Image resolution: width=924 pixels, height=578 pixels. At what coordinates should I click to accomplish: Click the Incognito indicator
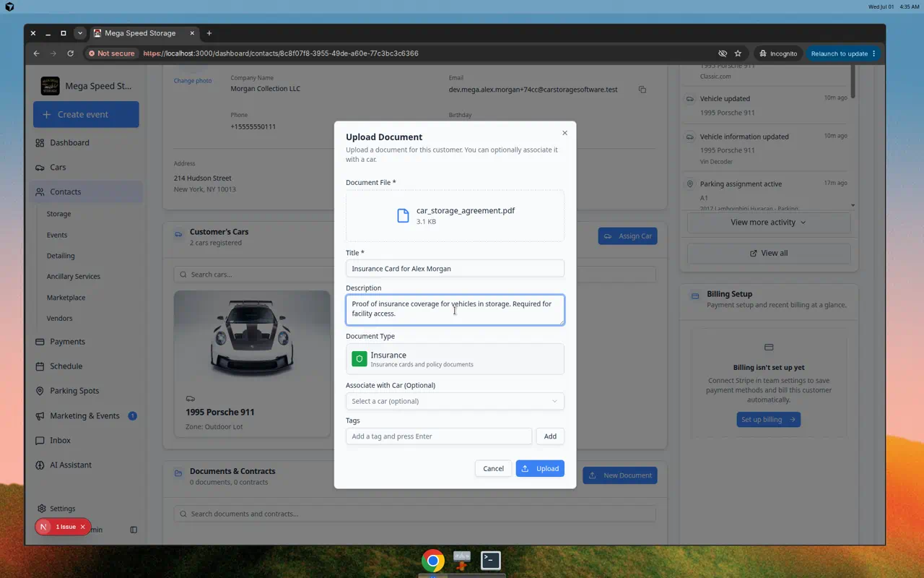pyautogui.click(x=778, y=53)
